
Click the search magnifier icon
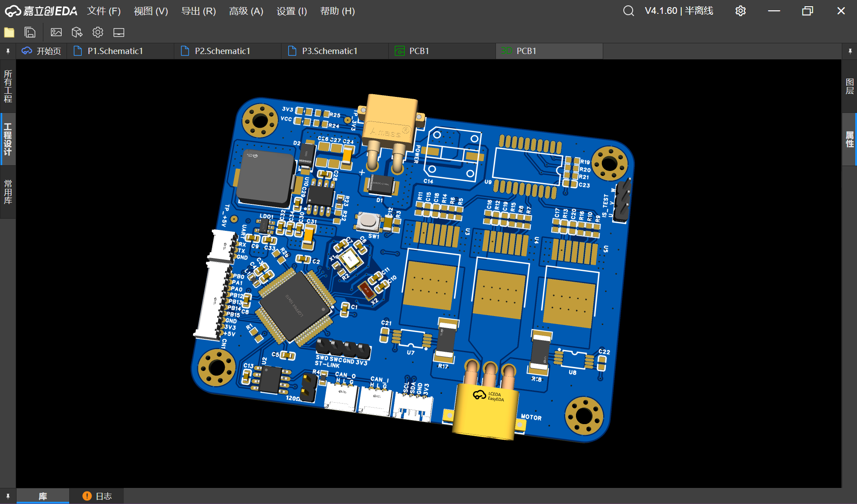point(628,11)
